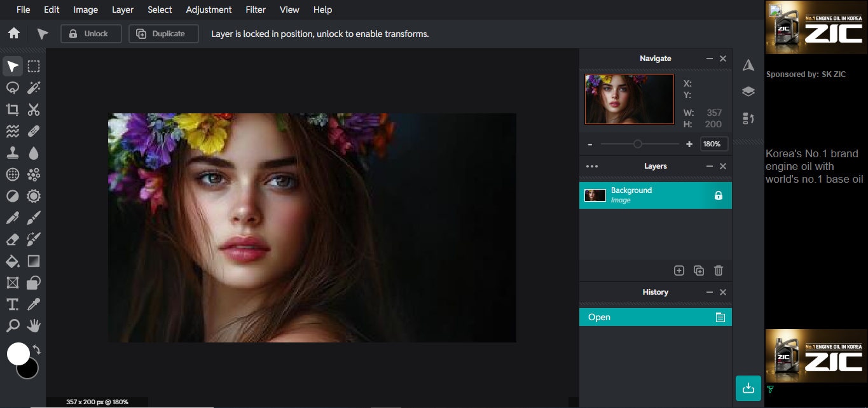The width and height of the screenshot is (868, 408).
Task: Zoom in with the plus button
Action: [x=689, y=144]
